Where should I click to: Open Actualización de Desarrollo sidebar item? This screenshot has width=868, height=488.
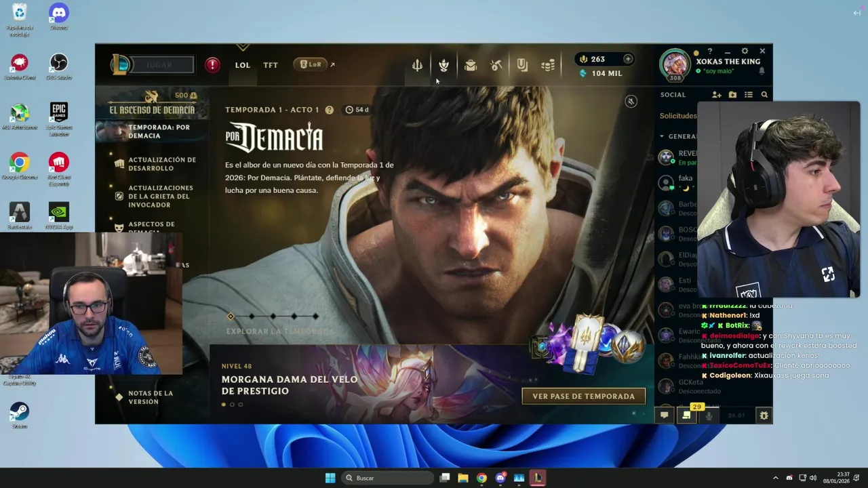coord(152,164)
